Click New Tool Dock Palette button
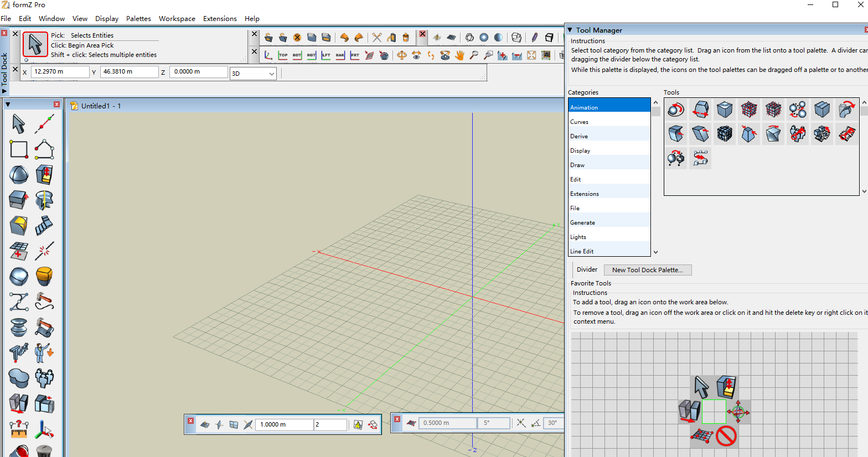The width and height of the screenshot is (868, 457). [x=648, y=270]
